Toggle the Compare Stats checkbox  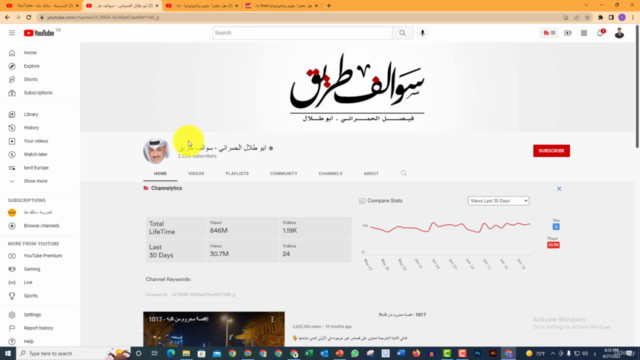click(x=362, y=201)
